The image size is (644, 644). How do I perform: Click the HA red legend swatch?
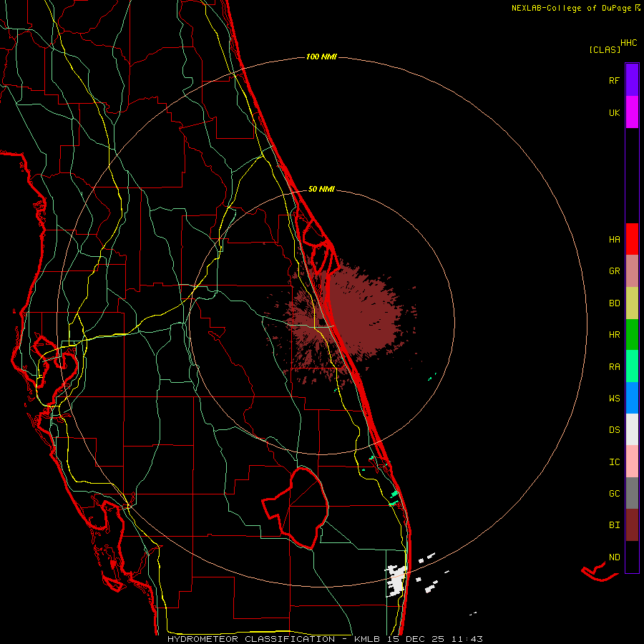(632, 239)
